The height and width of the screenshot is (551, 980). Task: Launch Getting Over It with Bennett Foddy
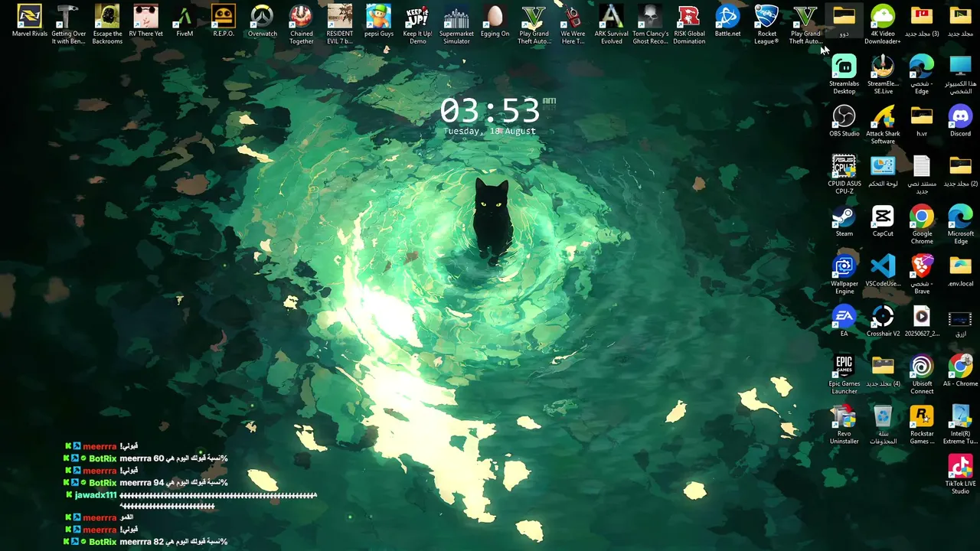pyautogui.click(x=69, y=24)
